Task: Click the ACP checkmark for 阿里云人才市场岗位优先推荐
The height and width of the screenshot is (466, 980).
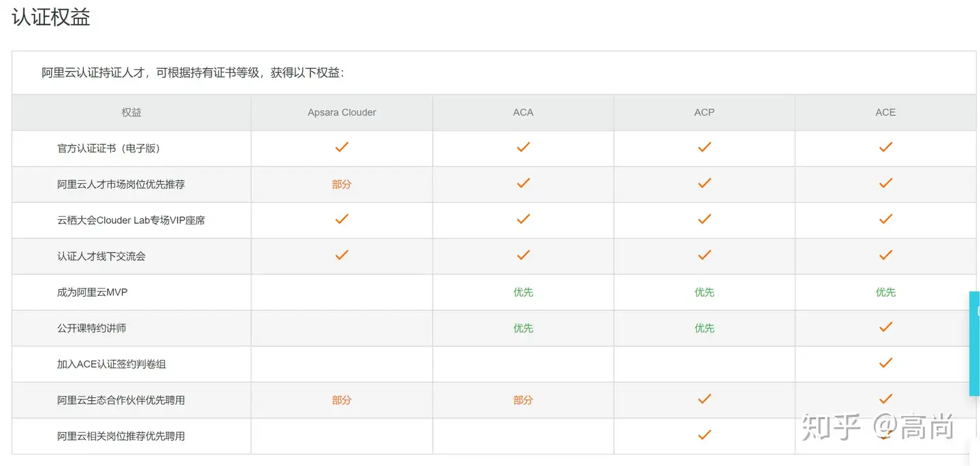Action: (704, 183)
